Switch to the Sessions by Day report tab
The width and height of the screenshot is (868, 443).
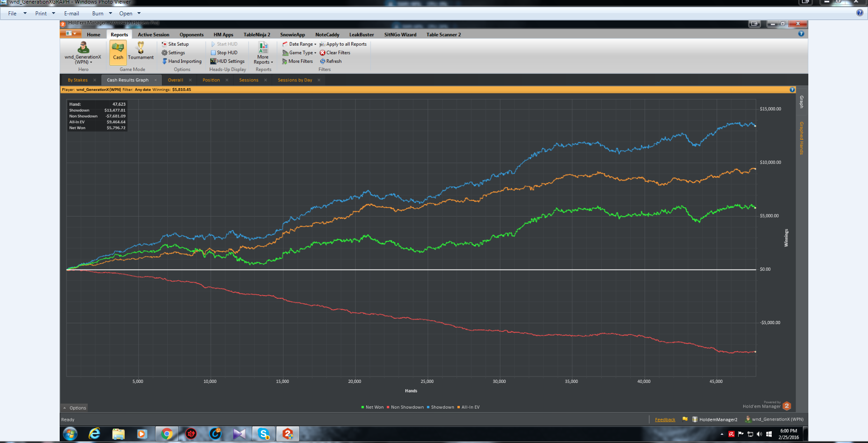tap(295, 80)
